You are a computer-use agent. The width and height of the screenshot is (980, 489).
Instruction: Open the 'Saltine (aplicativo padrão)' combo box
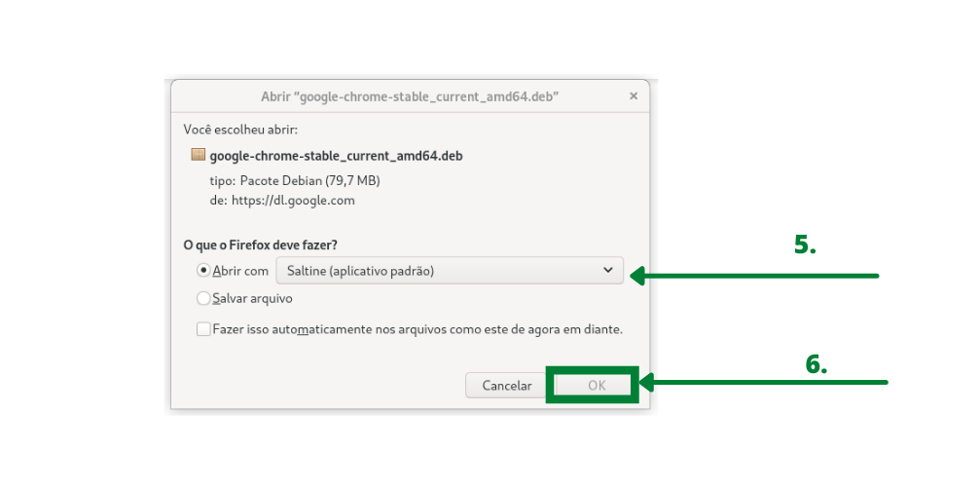pos(449,271)
